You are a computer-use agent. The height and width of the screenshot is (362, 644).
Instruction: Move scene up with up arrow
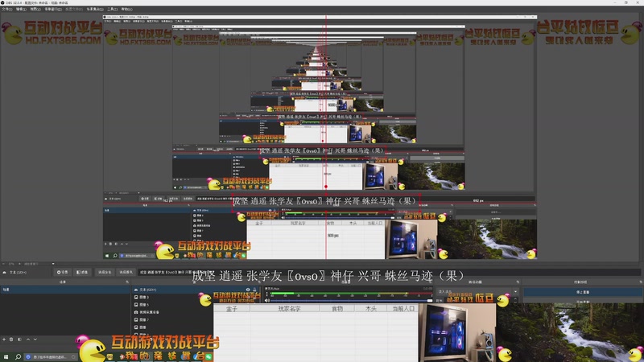click(x=28, y=339)
